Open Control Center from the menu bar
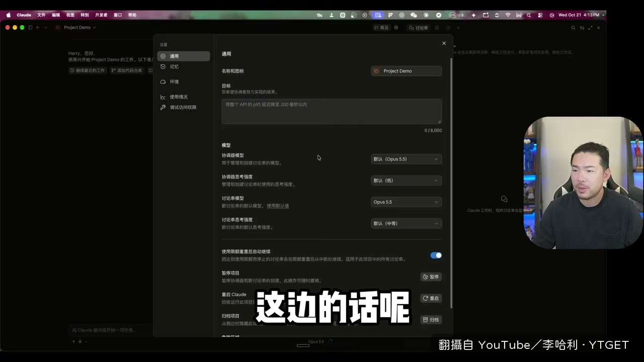This screenshot has height=362, width=644. click(x=540, y=15)
